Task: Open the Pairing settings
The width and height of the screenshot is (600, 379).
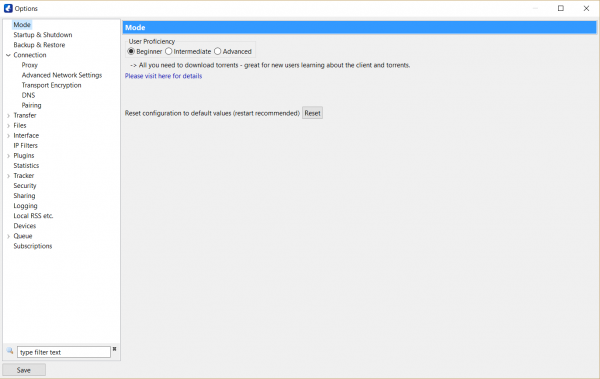Action: (31, 105)
